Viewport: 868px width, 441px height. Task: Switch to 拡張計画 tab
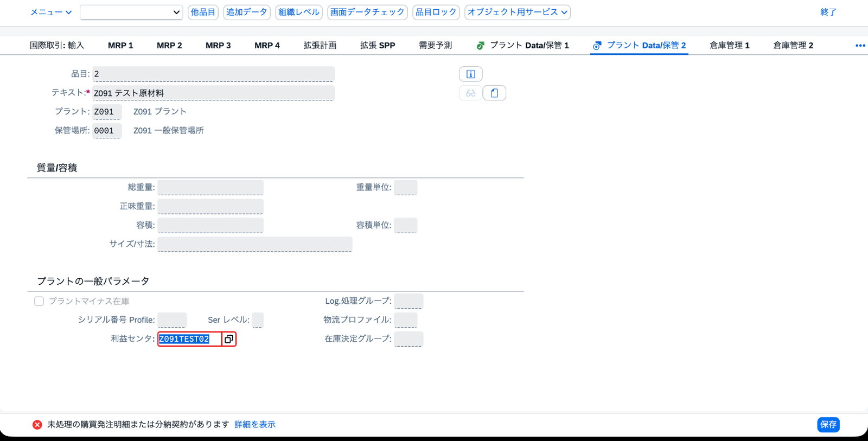320,46
